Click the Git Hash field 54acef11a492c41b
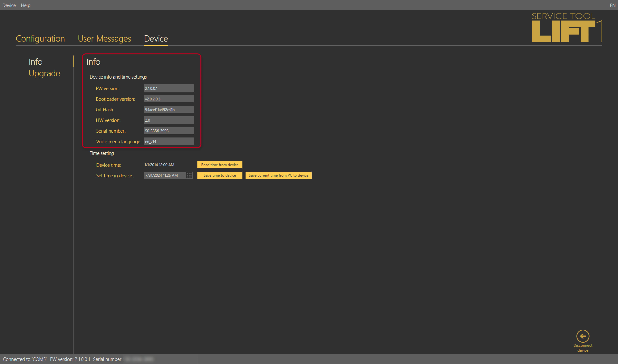 [169, 109]
